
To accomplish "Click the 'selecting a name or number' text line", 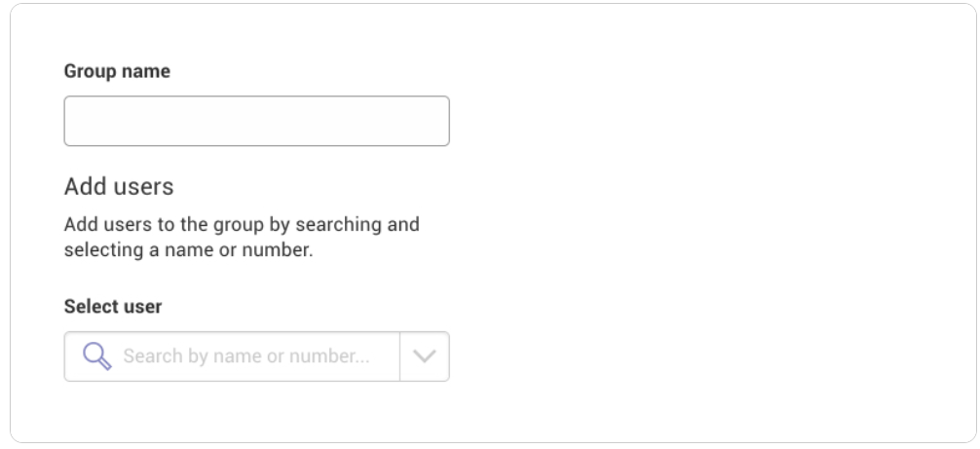I will [188, 249].
